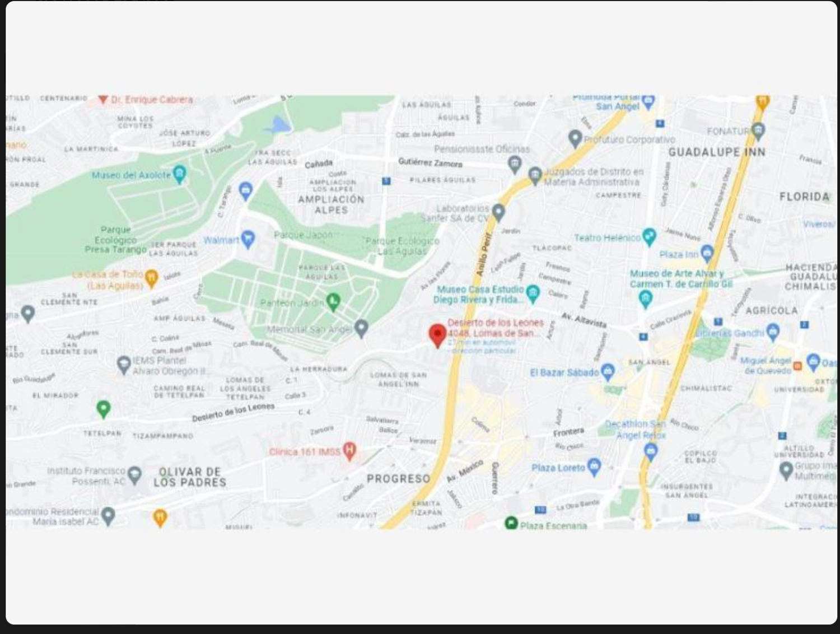This screenshot has height=634, width=840.
Task: Open the Plaza Inn shopping pin
Action: pyautogui.click(x=707, y=253)
